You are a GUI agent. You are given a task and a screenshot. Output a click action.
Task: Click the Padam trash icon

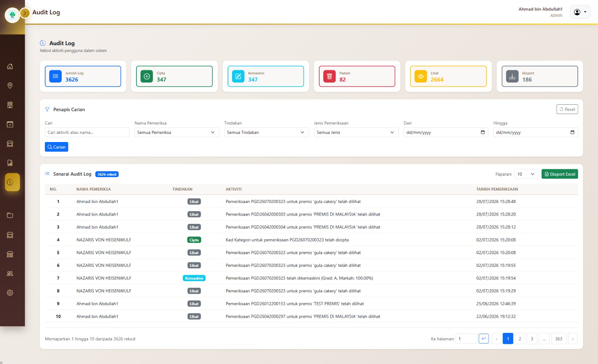(329, 76)
